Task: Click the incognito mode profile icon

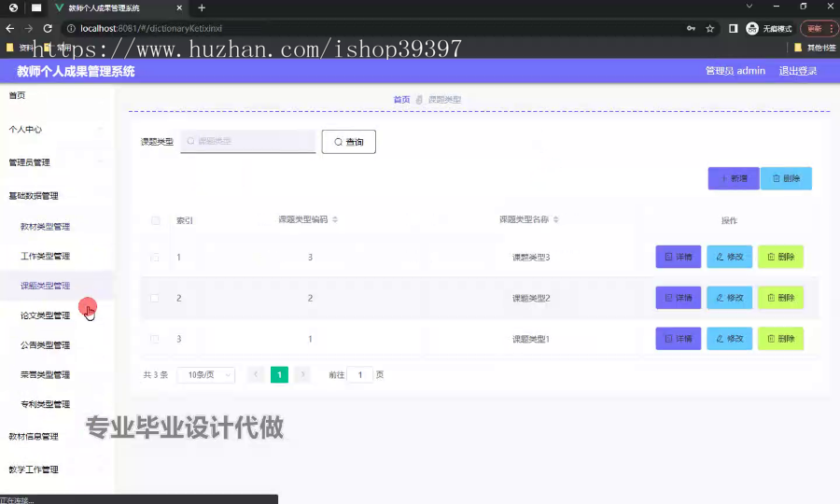Action: [752, 28]
